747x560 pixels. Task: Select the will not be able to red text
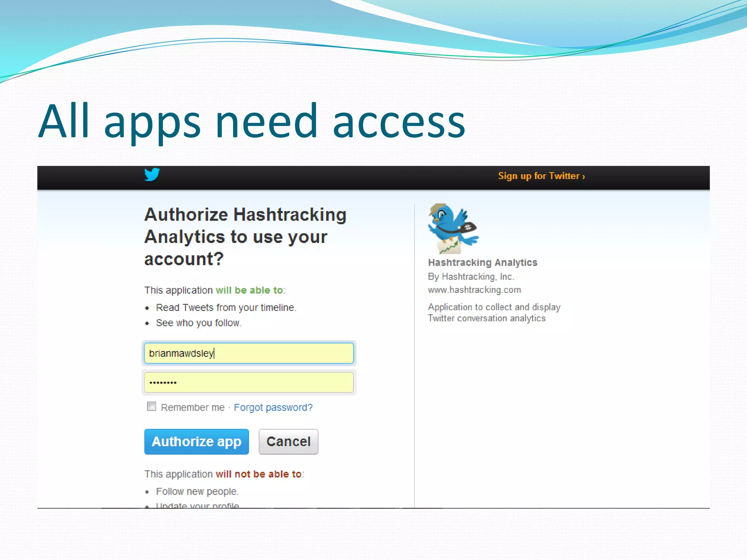click(259, 474)
